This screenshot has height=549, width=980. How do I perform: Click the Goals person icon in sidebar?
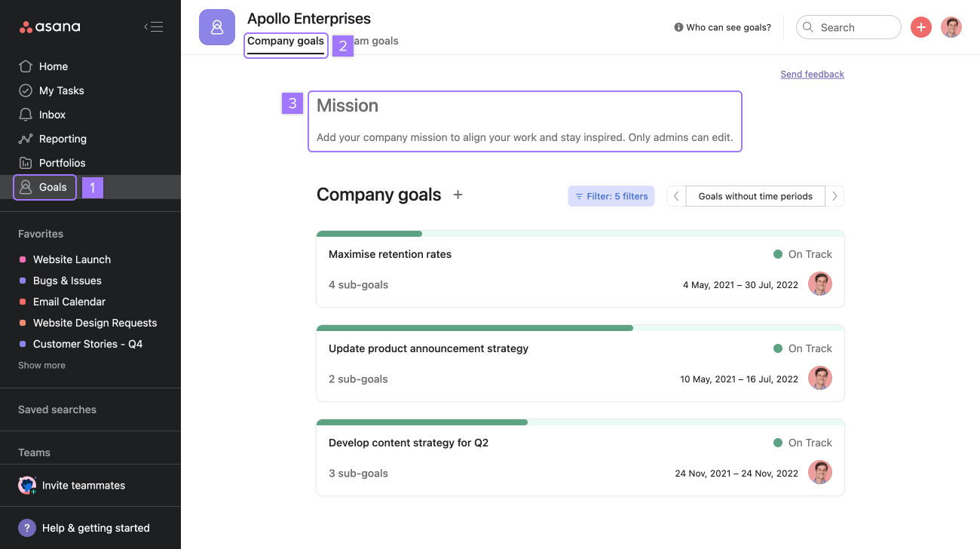tap(26, 187)
